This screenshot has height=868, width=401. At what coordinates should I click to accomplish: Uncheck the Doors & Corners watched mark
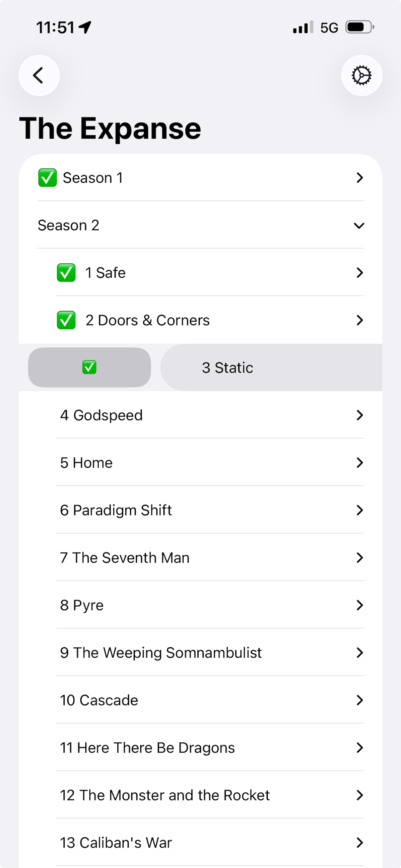point(66,320)
